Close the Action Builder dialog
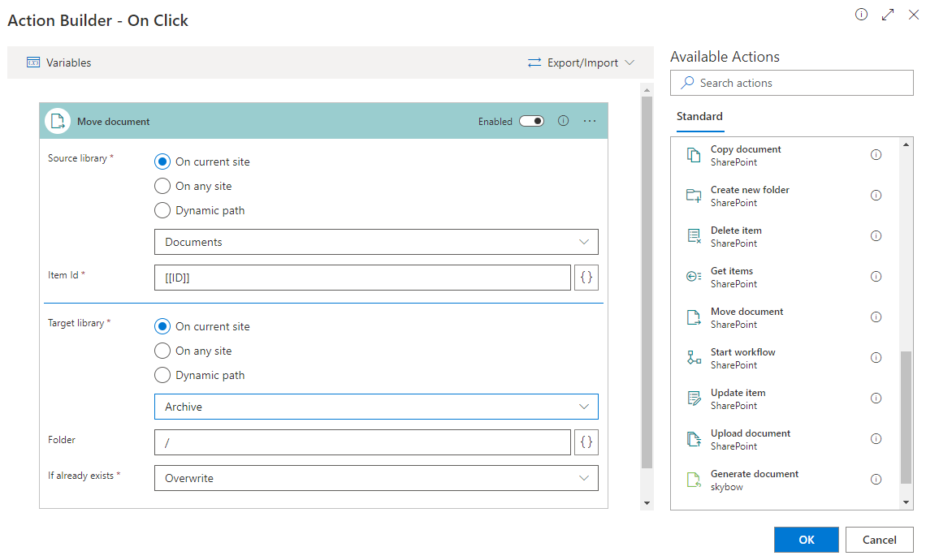 (x=914, y=15)
